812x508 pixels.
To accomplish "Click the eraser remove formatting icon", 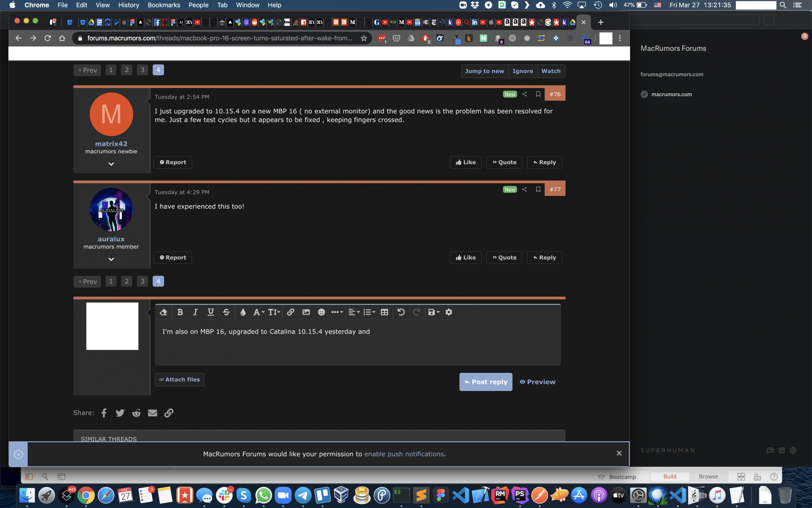I will coord(163,312).
